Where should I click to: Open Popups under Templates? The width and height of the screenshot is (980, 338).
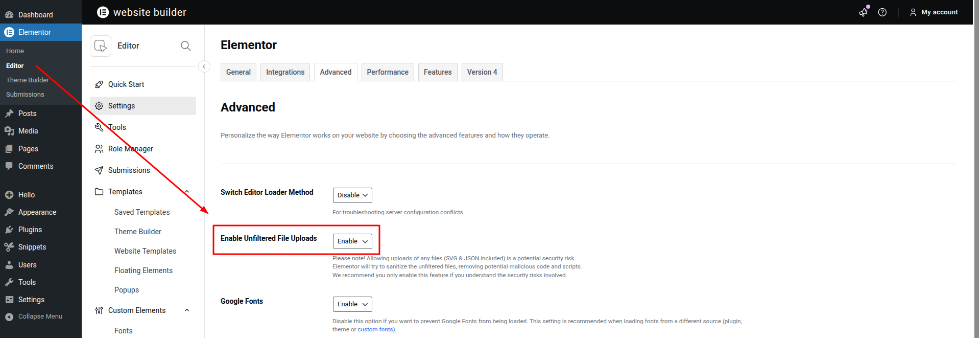point(127,290)
